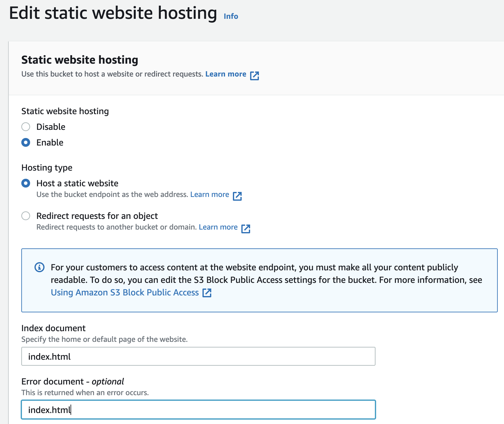Screen dimensions: 504x424
Task: Open the Learn more link under Static website hosting header
Action: click(226, 74)
